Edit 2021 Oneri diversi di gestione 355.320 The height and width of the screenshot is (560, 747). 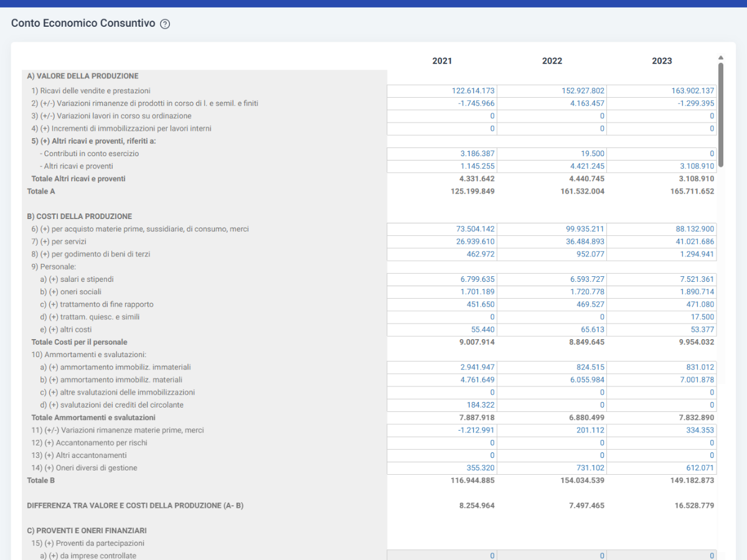[x=442, y=468]
